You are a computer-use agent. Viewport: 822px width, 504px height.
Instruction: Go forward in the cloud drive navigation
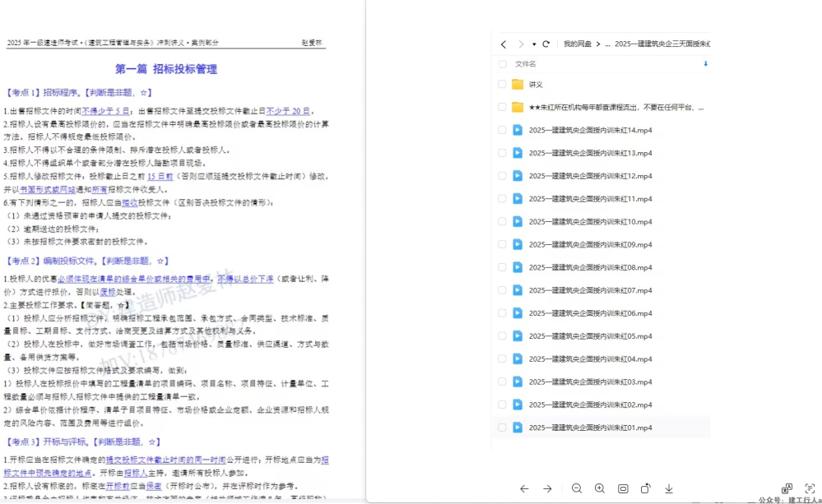pos(521,44)
